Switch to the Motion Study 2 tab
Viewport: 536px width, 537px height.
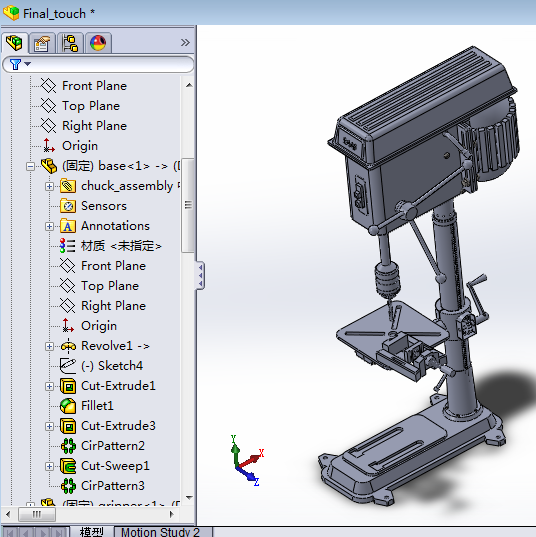click(160, 532)
